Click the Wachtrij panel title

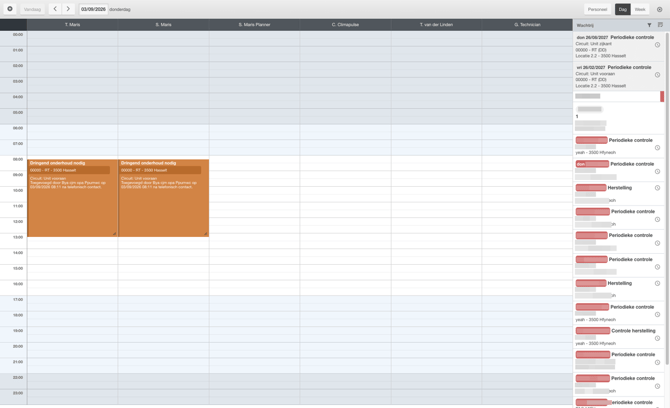pos(585,25)
